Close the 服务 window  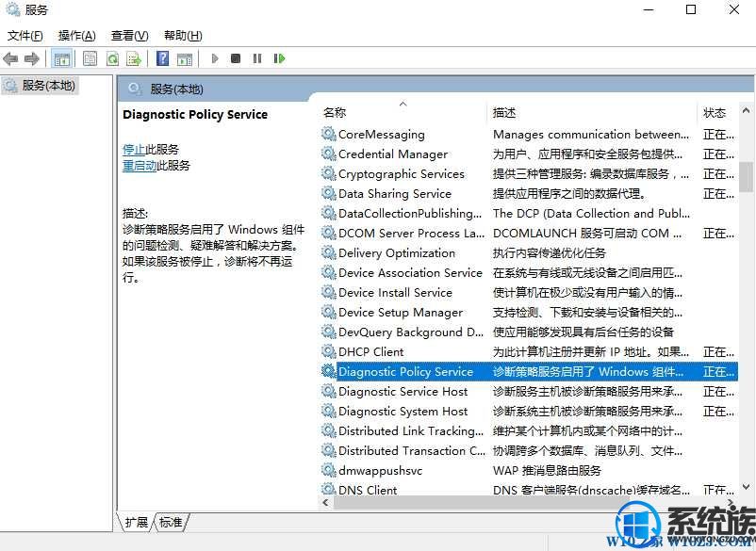click(734, 9)
